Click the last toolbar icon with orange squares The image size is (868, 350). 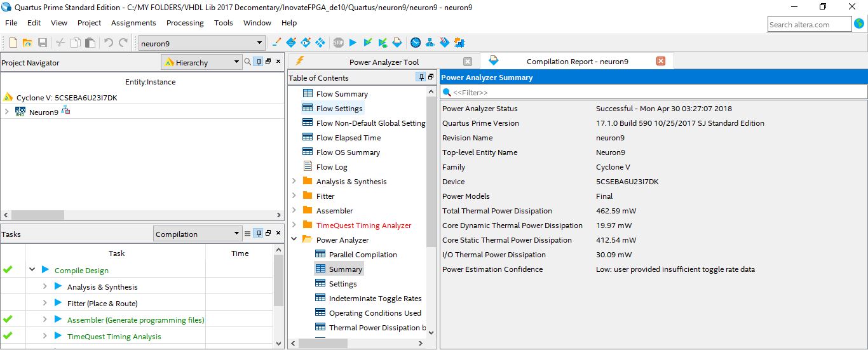[459, 43]
